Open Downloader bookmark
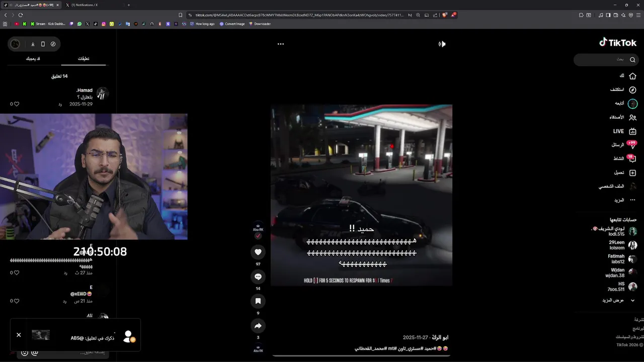This screenshot has width=644, height=362. pyautogui.click(x=260, y=24)
